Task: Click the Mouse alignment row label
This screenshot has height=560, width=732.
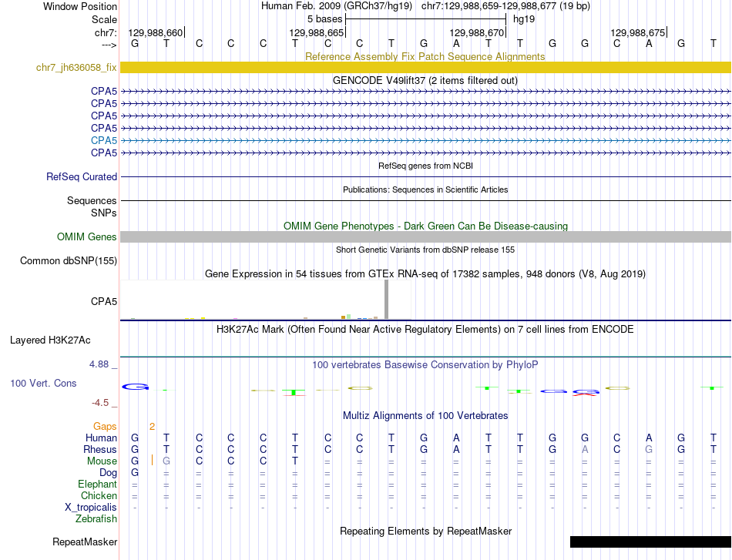Action: click(x=102, y=461)
